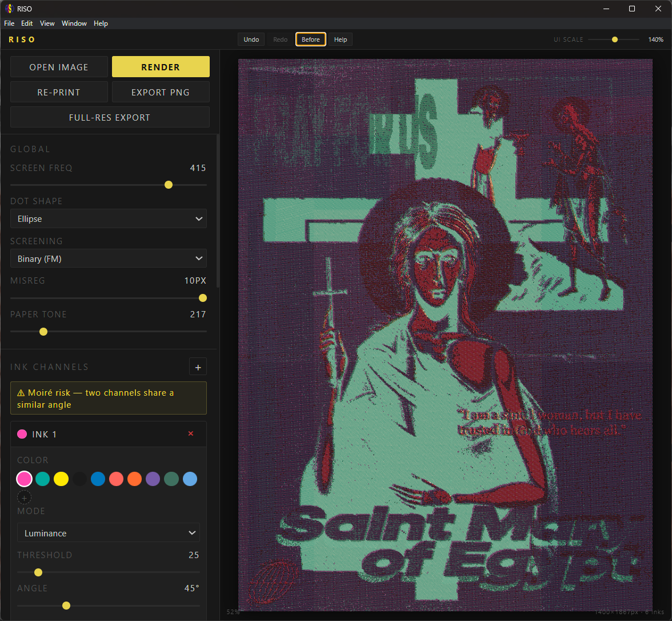Click the Screen Freq slider handle
This screenshot has width=672, height=621.
click(x=169, y=185)
